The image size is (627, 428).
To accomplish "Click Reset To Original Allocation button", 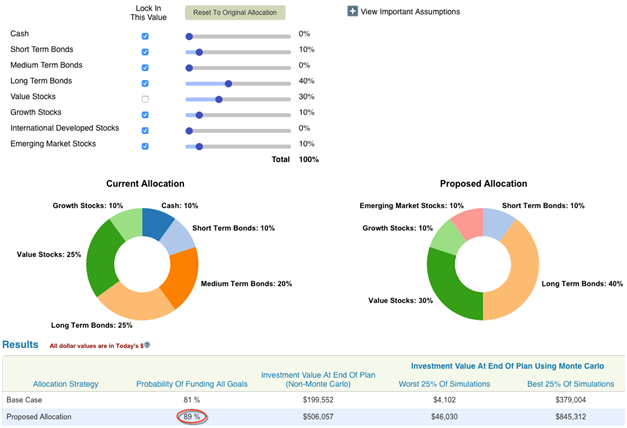I will (235, 13).
